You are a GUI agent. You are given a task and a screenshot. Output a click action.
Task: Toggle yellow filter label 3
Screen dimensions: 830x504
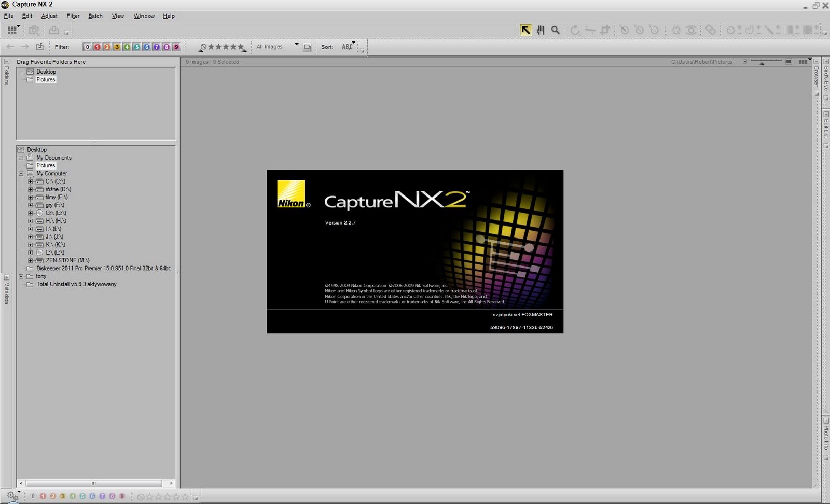[117, 47]
